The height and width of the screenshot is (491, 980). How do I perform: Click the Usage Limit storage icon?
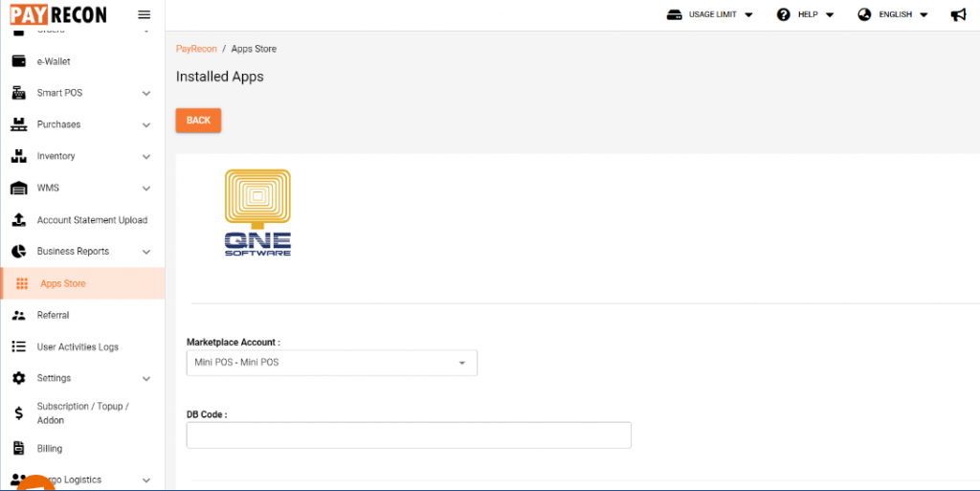674,15
